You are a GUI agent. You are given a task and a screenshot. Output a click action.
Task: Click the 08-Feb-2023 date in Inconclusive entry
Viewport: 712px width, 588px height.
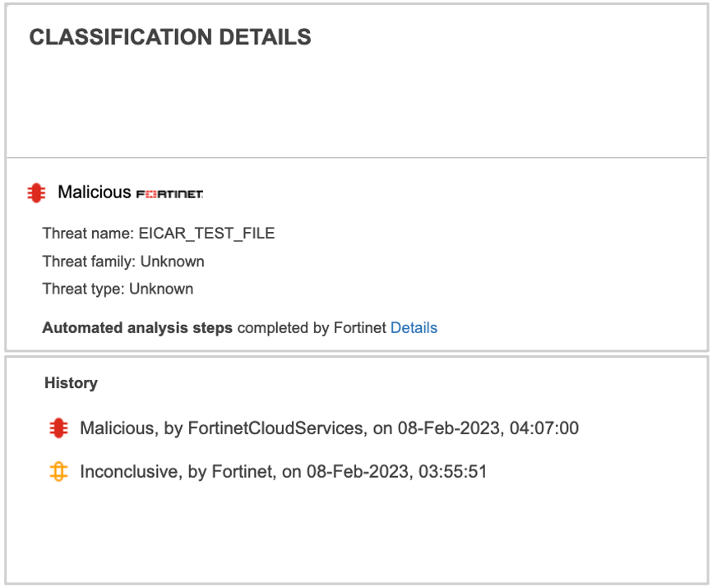(359, 472)
